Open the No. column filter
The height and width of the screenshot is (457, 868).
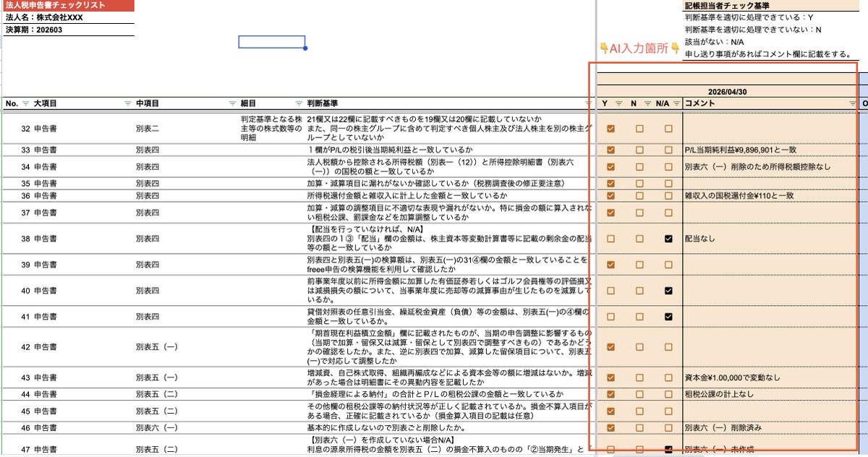pyautogui.click(x=26, y=103)
